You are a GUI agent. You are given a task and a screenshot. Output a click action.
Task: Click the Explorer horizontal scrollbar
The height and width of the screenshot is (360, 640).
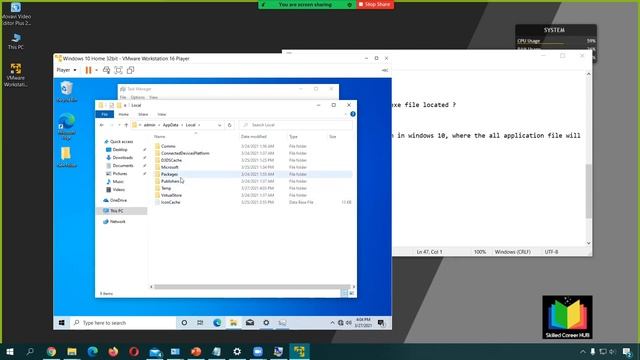(252, 287)
